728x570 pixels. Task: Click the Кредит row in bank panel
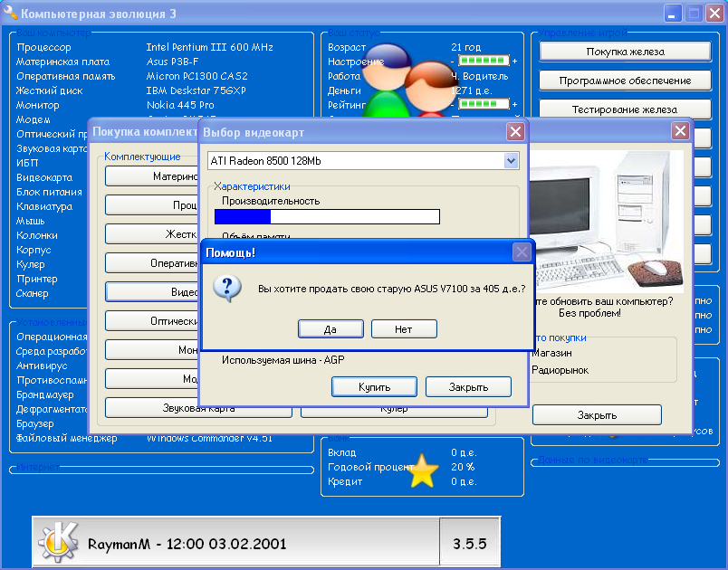tap(402, 481)
